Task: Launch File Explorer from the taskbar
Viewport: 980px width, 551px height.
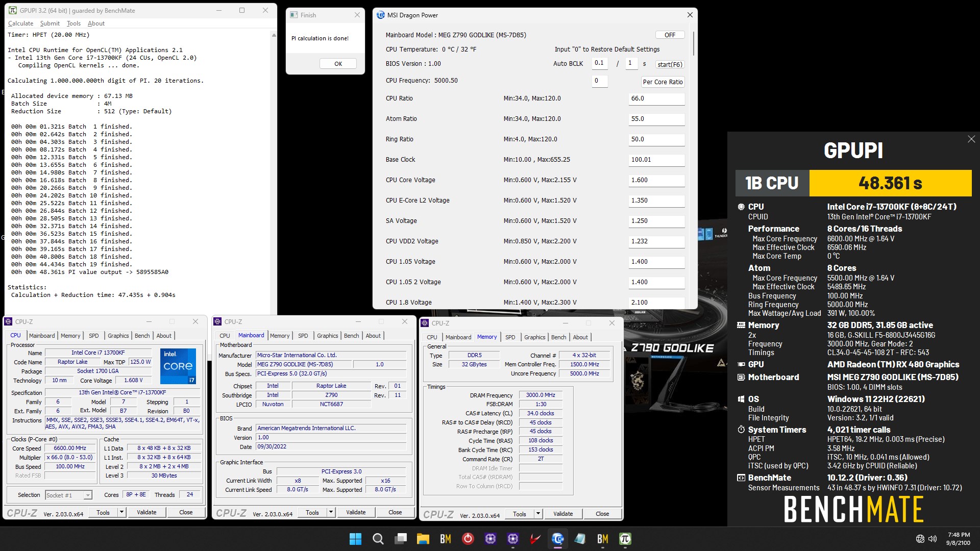Action: tap(423, 539)
